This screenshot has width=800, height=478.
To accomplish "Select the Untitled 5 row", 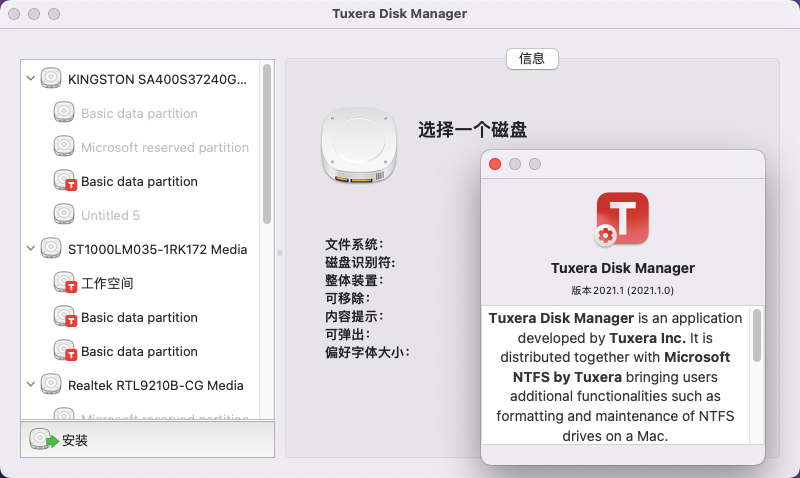I will click(141, 215).
